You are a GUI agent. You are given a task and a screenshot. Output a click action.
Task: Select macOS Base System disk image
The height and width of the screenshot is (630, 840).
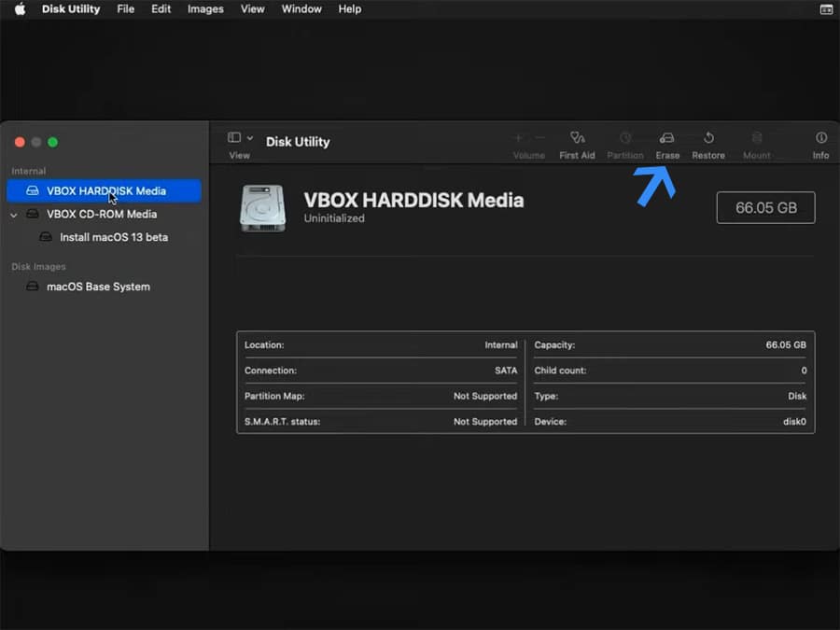tap(98, 287)
